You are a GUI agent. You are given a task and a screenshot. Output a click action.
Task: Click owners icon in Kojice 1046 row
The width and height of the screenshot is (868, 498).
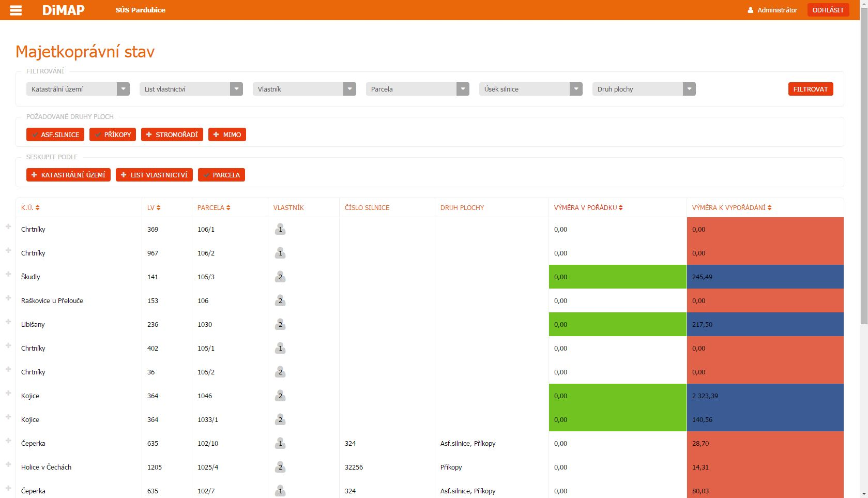(x=280, y=396)
